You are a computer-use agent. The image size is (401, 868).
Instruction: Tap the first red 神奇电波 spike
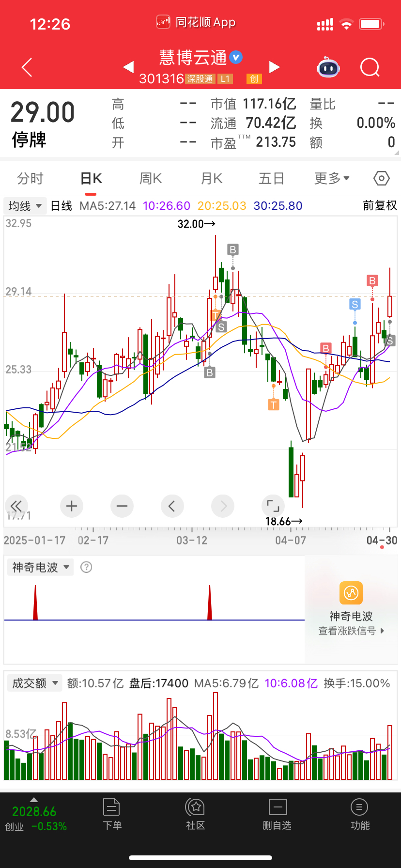point(35,603)
